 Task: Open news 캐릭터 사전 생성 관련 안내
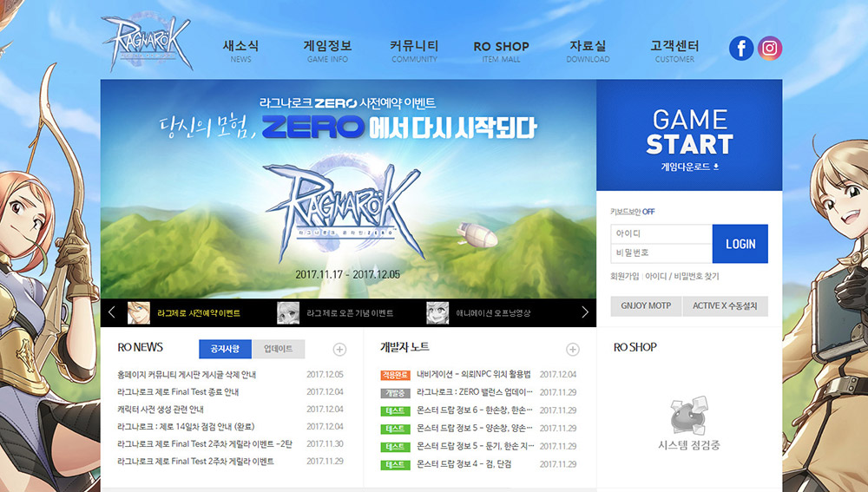click(x=161, y=409)
